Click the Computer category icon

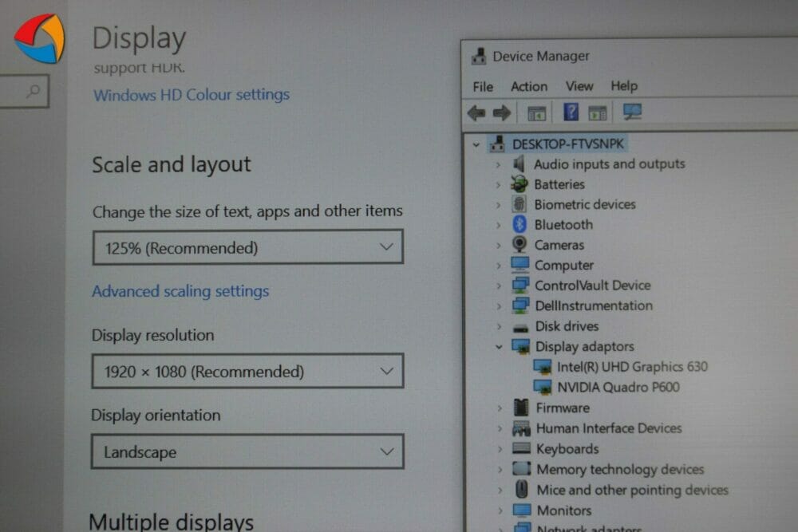click(520, 265)
